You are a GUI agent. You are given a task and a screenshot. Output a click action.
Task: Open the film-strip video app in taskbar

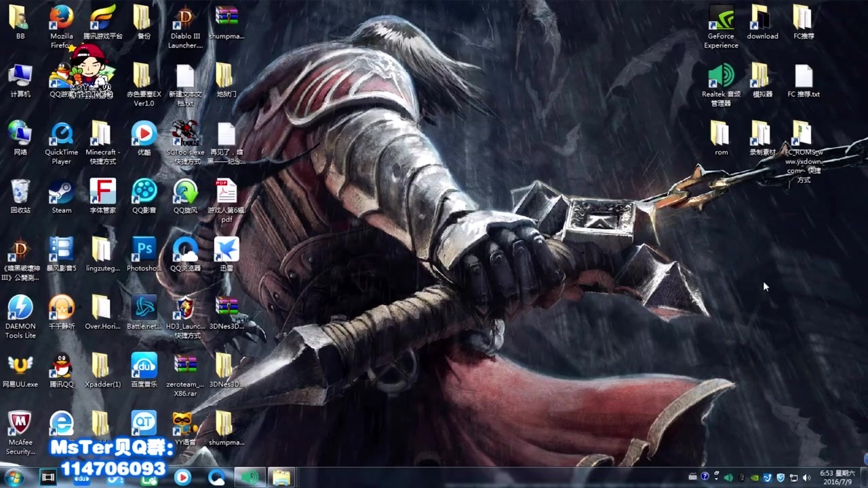click(x=47, y=477)
